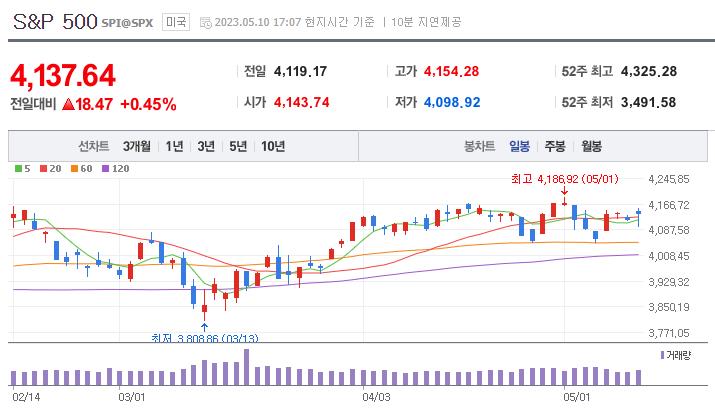Click the 03/01 date axis label

(132, 397)
